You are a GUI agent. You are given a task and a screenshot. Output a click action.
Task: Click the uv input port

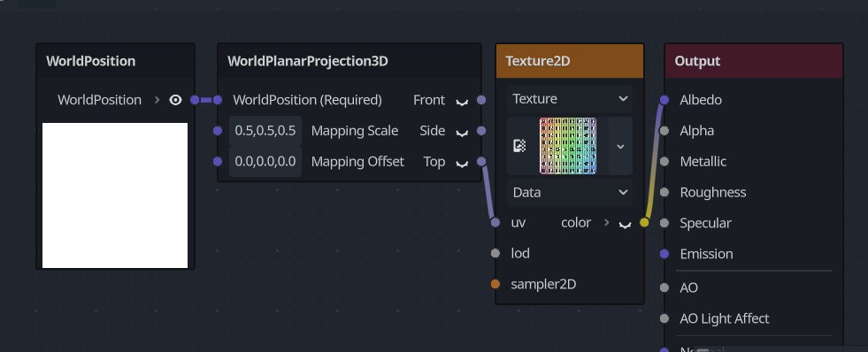pyautogui.click(x=495, y=223)
